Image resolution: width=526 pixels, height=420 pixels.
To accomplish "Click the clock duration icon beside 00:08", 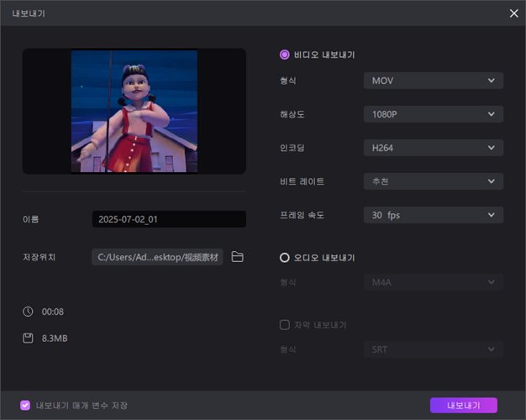I will click(28, 312).
